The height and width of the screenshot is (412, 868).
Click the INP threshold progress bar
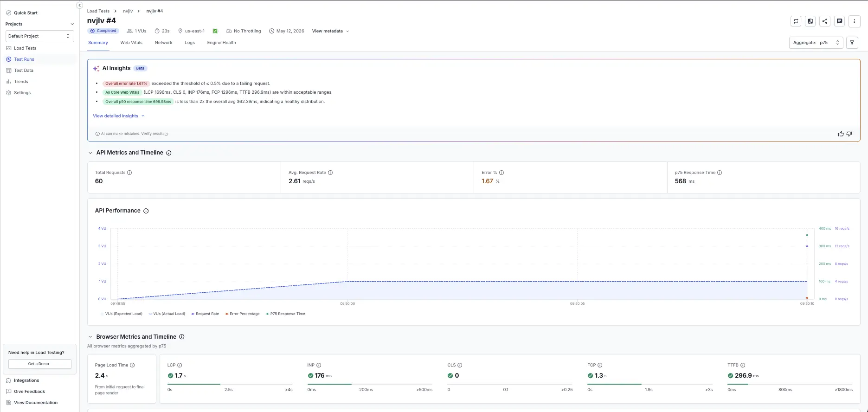(x=370, y=384)
